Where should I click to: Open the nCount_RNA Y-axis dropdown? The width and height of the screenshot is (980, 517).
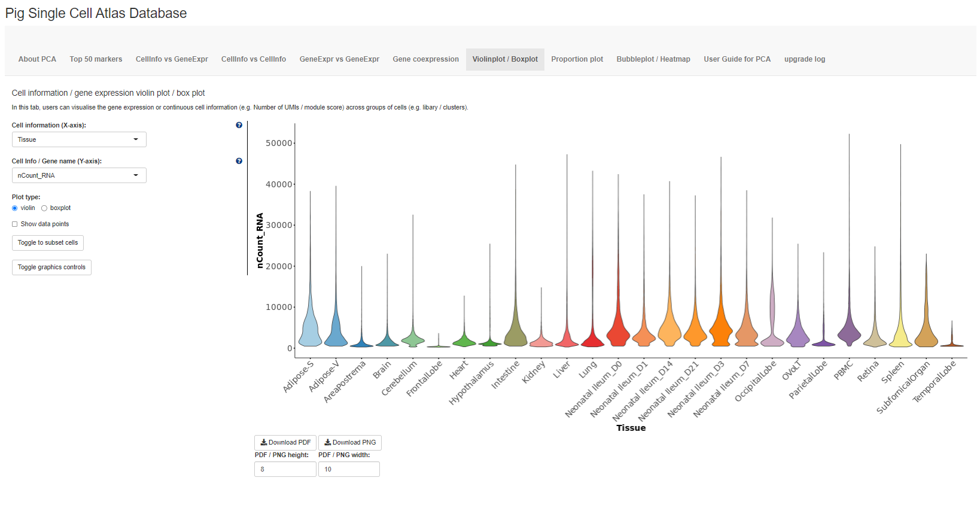point(79,175)
